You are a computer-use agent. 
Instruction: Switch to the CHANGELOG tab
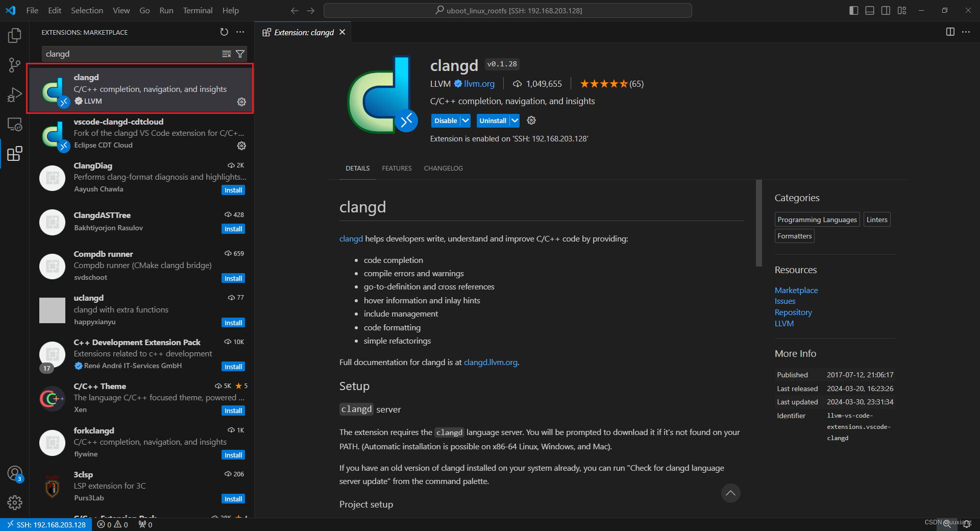pyautogui.click(x=443, y=168)
